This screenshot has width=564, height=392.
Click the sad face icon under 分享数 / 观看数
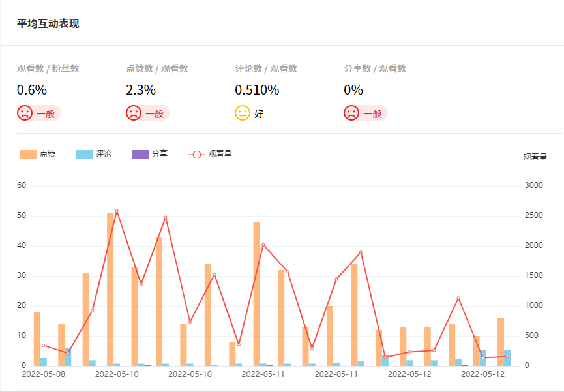tap(351, 113)
